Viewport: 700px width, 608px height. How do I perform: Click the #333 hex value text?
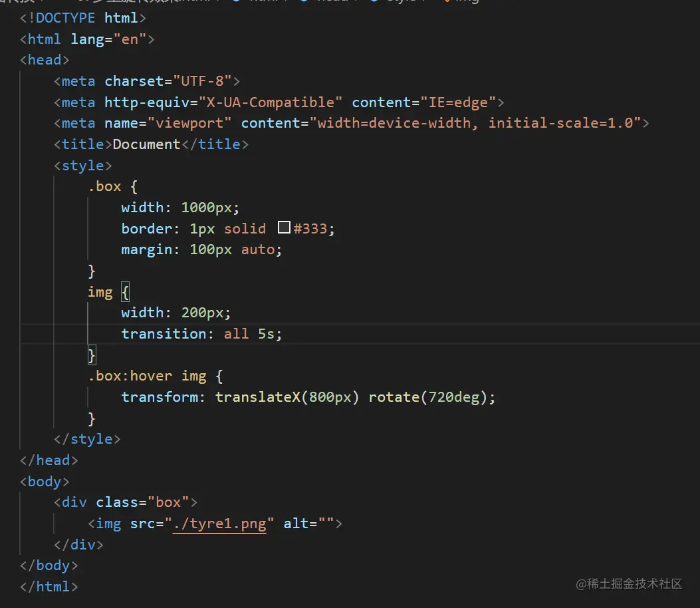click(x=310, y=229)
